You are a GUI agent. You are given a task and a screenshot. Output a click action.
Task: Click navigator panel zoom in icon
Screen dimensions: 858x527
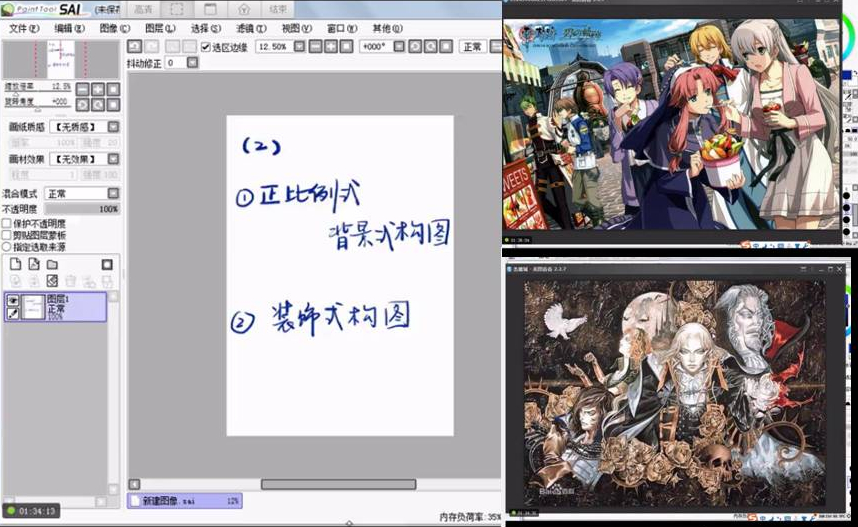pyautogui.click(x=98, y=89)
